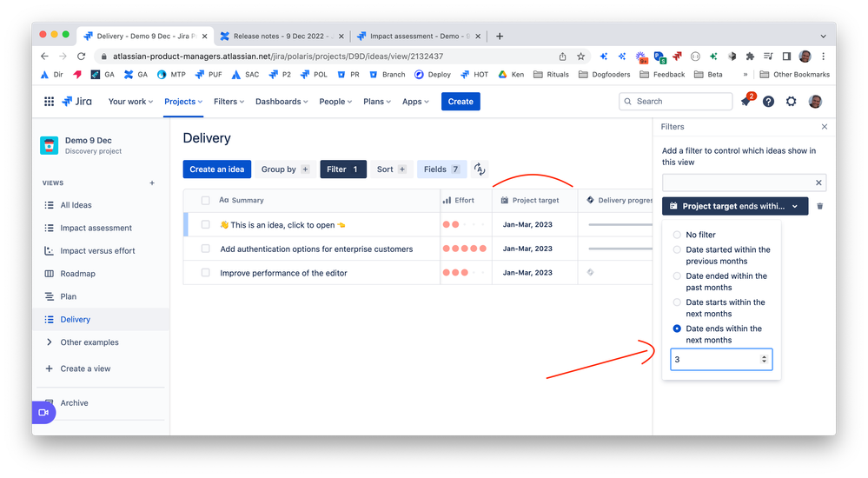Image resolution: width=868 pixels, height=478 pixels.
Task: Open the People dropdown
Action: 335,102
